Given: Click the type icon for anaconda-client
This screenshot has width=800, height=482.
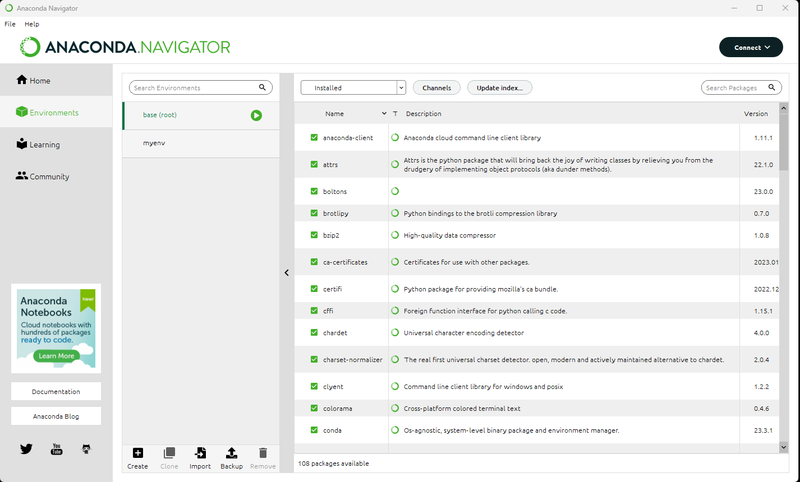Looking at the screenshot, I should click(x=395, y=138).
